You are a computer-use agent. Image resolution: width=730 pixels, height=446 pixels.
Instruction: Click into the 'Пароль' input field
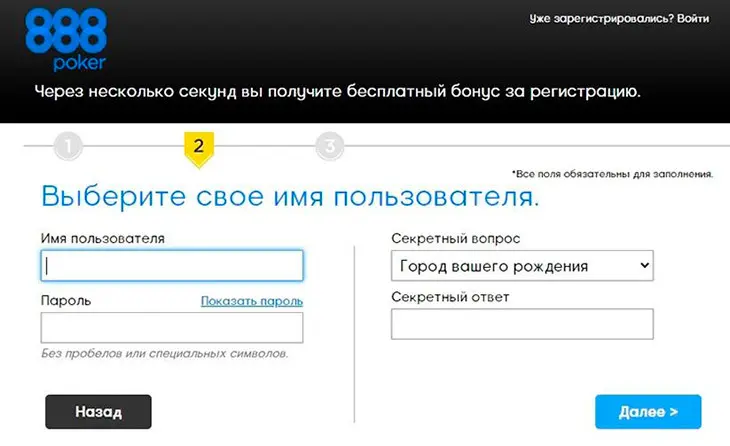pyautogui.click(x=172, y=328)
